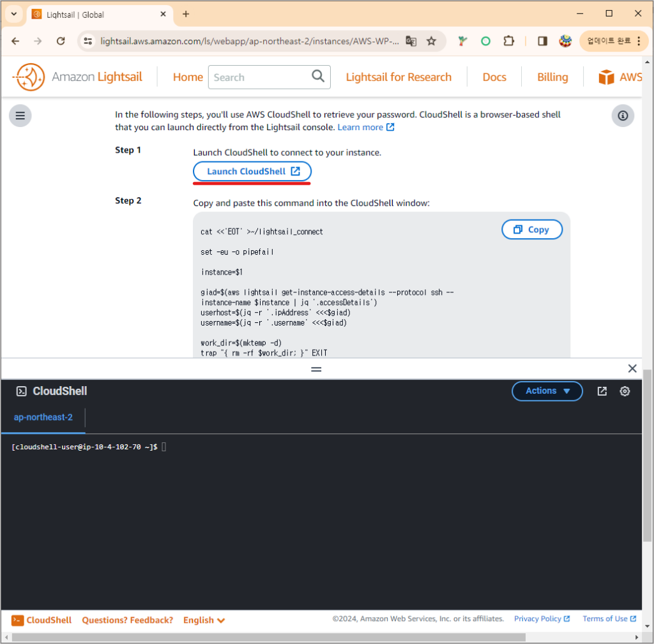The width and height of the screenshot is (654, 644).
Task: Open Lightsail for Research
Action: pyautogui.click(x=399, y=77)
